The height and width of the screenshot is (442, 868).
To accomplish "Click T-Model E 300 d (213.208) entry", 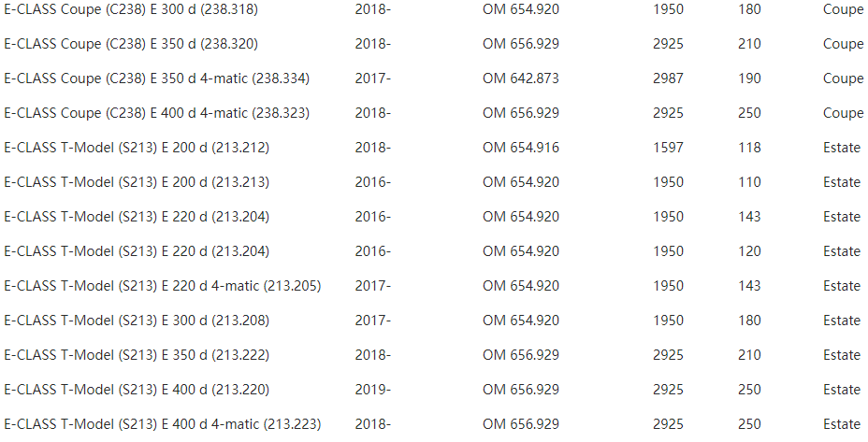I will pyautogui.click(x=137, y=321).
